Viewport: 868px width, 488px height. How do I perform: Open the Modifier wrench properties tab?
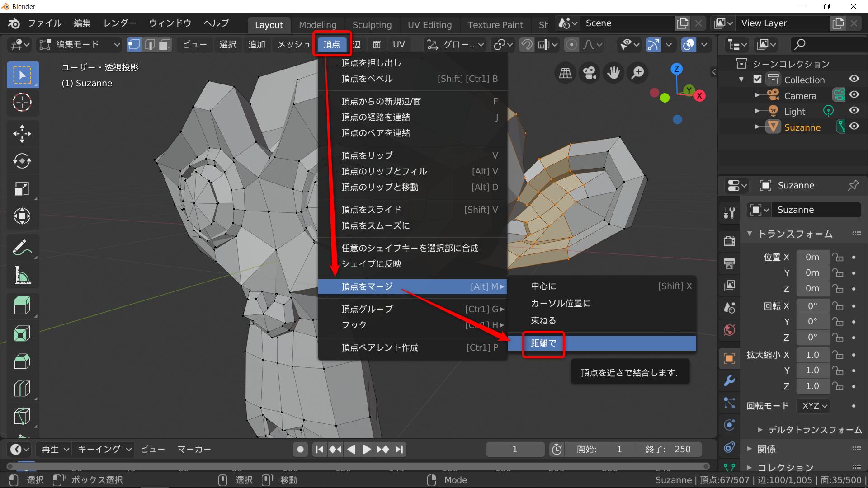point(729,380)
